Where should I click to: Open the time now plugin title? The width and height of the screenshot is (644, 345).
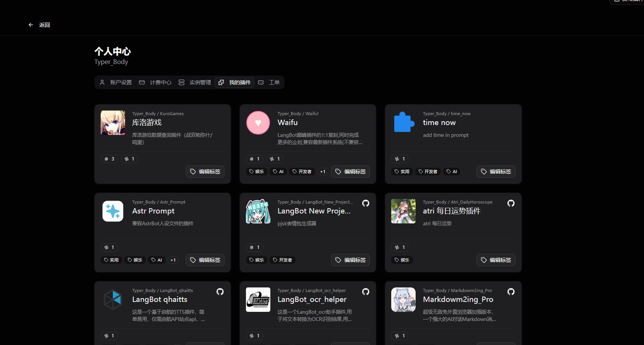(x=439, y=122)
